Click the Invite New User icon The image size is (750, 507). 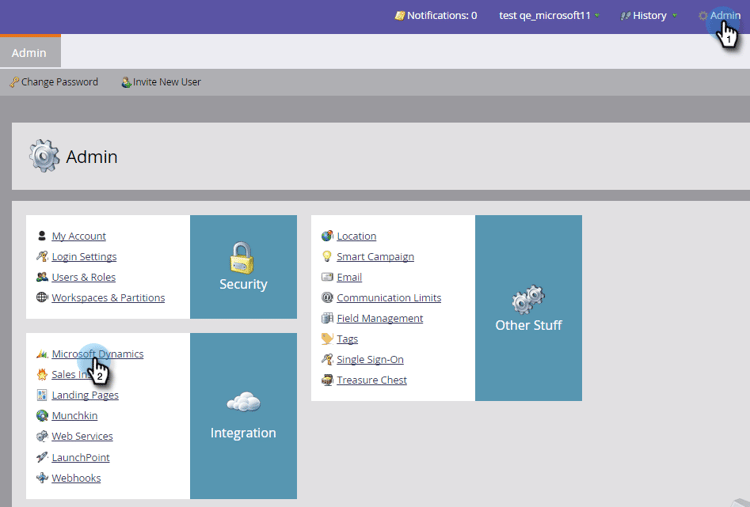[x=126, y=82]
